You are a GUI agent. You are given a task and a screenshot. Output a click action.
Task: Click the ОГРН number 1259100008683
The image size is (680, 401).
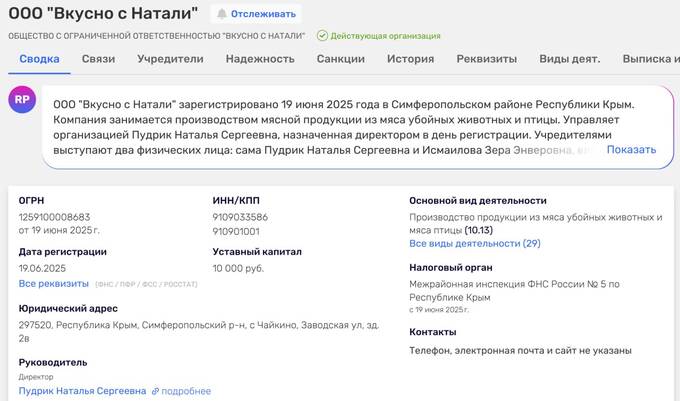pos(54,217)
